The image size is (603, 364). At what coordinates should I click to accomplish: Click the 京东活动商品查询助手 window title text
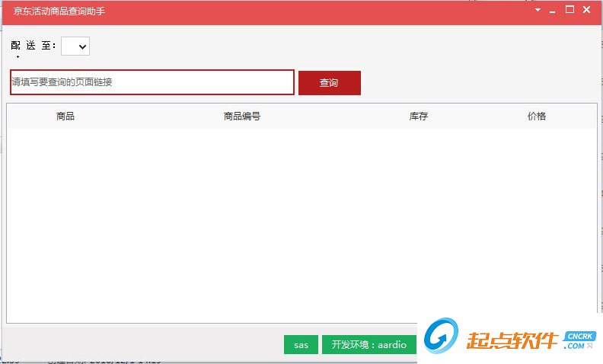click(x=59, y=11)
